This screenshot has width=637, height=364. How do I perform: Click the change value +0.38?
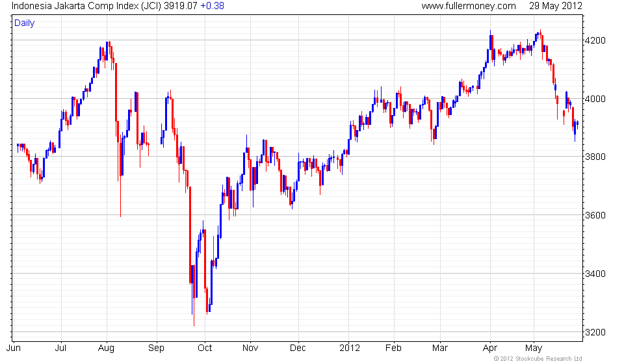click(x=212, y=6)
